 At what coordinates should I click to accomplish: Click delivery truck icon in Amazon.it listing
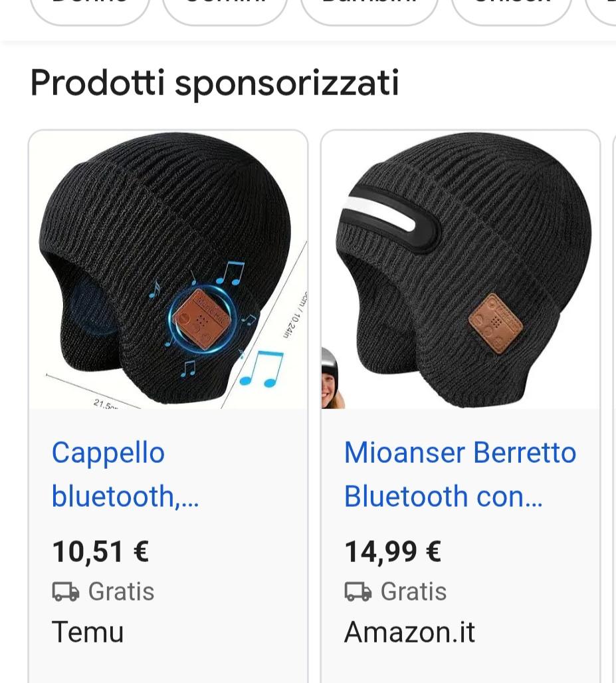click(358, 591)
